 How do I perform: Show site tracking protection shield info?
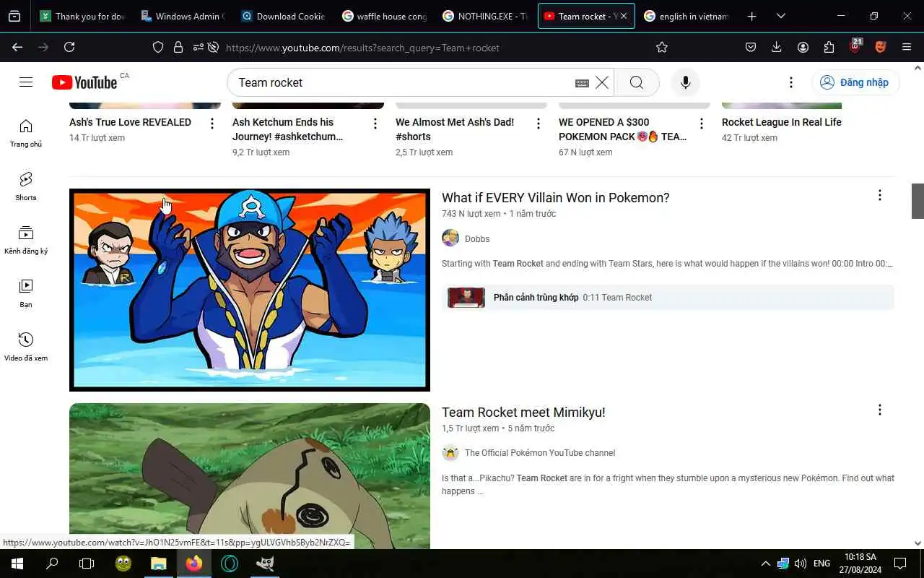click(x=158, y=47)
